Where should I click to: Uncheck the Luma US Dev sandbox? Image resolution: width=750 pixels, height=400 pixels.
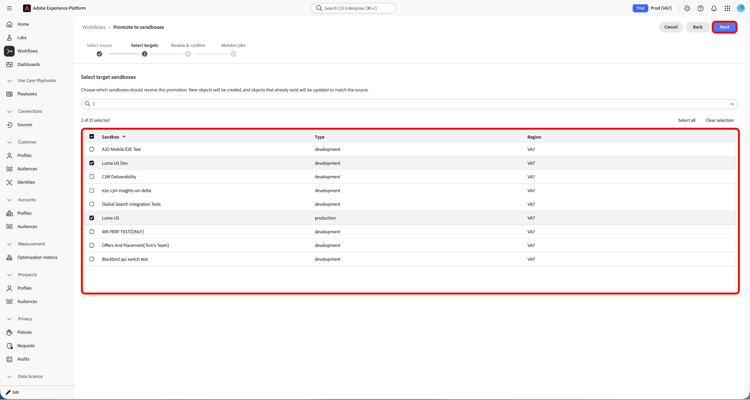[x=92, y=163]
